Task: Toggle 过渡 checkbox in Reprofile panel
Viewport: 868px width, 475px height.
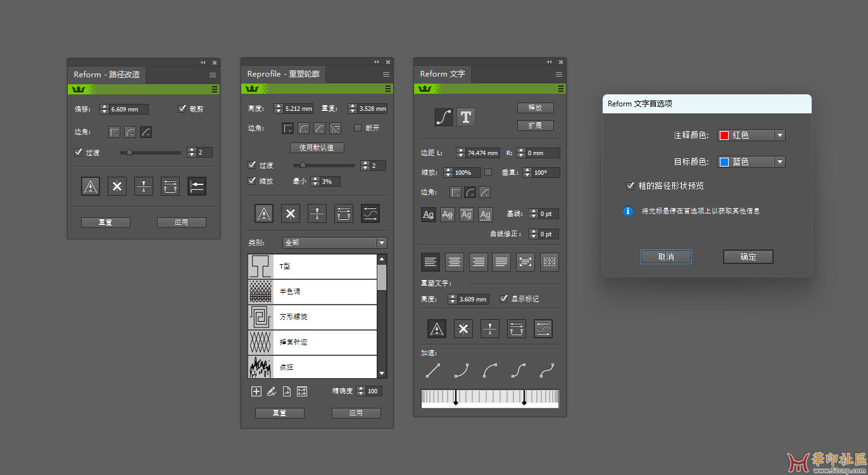Action: pyautogui.click(x=252, y=165)
